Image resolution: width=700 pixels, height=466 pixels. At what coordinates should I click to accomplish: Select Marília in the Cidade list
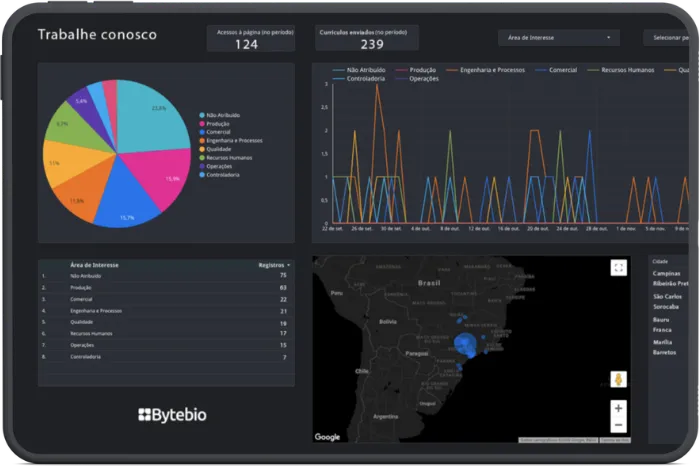[x=662, y=342]
